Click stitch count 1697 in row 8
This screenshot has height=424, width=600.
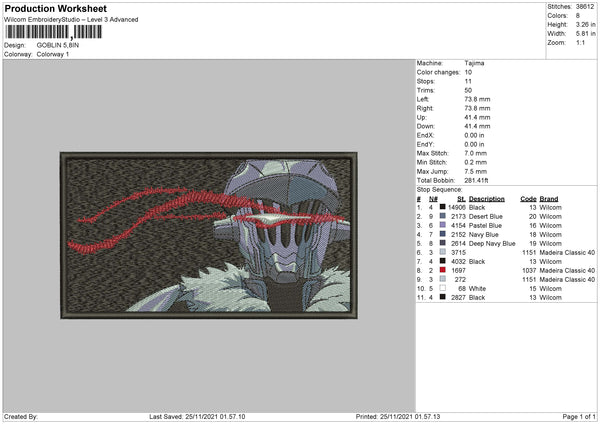pos(458,271)
